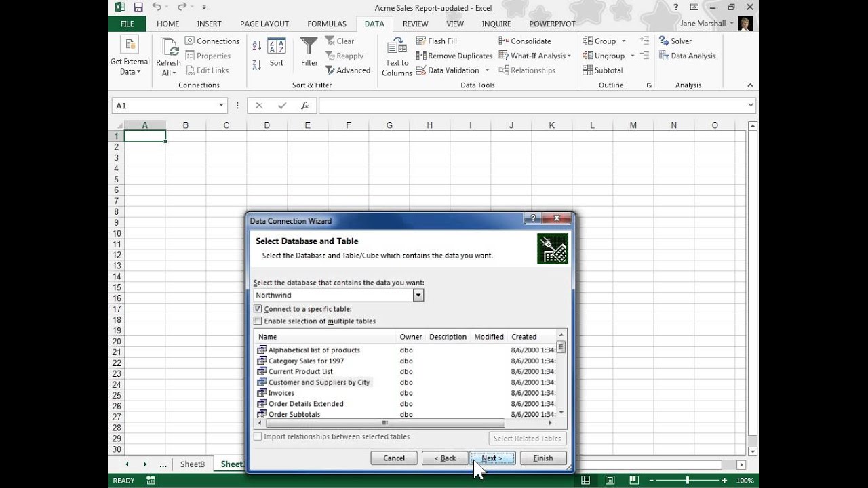Collapse the ribbon
The width and height of the screenshot is (868, 488).
(x=750, y=85)
